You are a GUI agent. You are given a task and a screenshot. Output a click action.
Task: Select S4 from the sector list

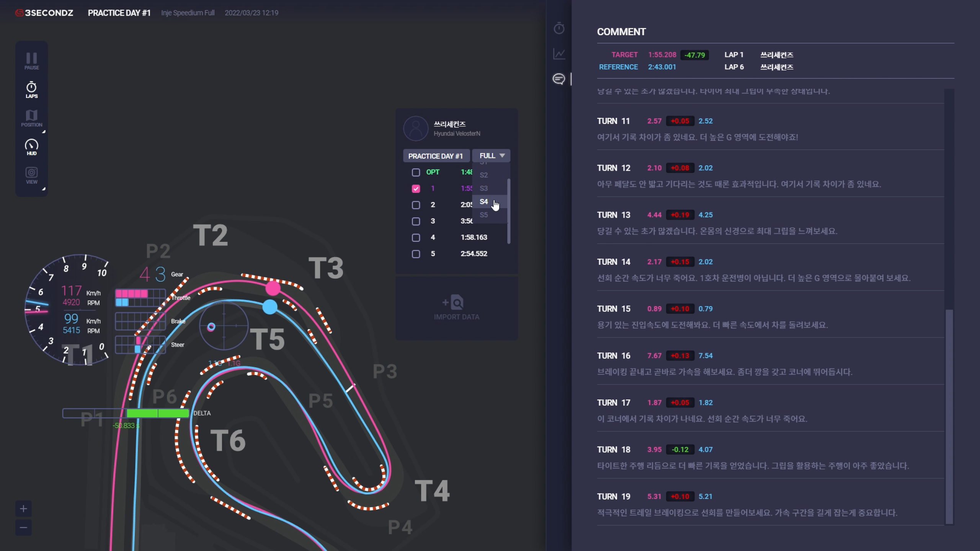[484, 202]
